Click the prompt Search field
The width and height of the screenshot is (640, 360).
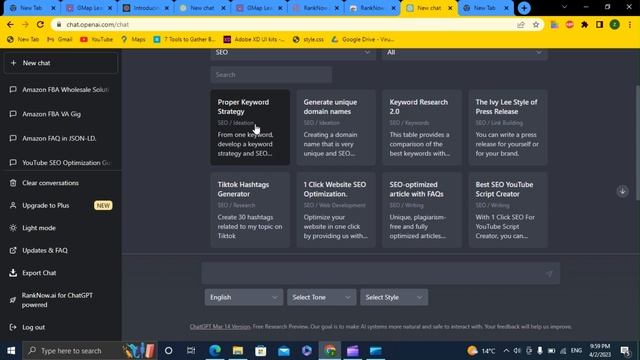271,75
